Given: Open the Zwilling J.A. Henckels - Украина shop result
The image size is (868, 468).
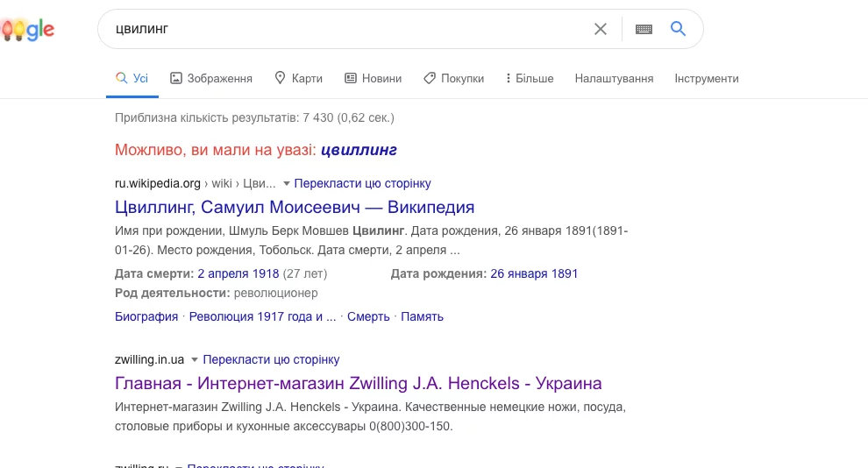Looking at the screenshot, I should pyautogui.click(x=359, y=383).
